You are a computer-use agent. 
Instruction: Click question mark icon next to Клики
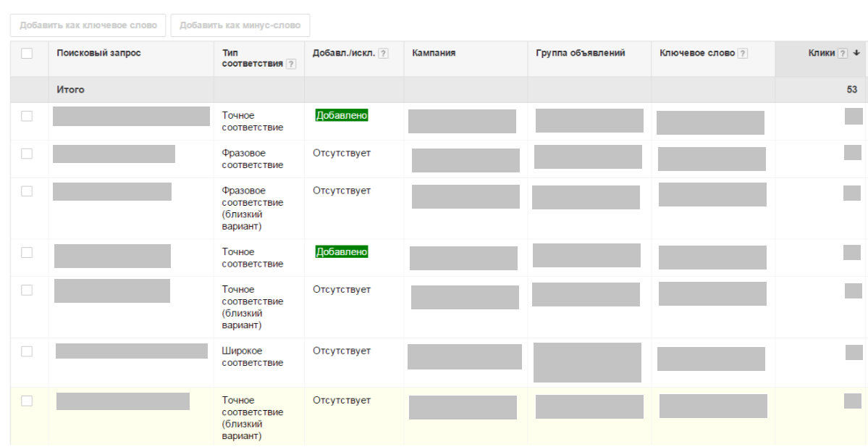click(x=842, y=54)
